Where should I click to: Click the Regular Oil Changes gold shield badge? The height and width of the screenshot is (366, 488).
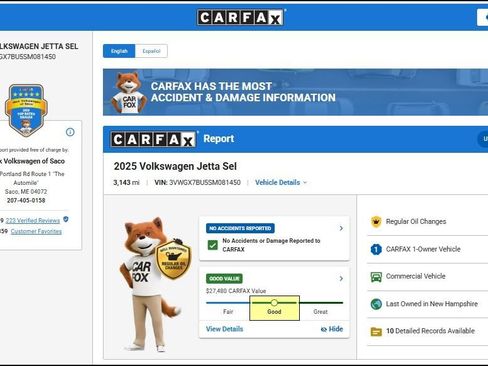pyautogui.click(x=174, y=259)
